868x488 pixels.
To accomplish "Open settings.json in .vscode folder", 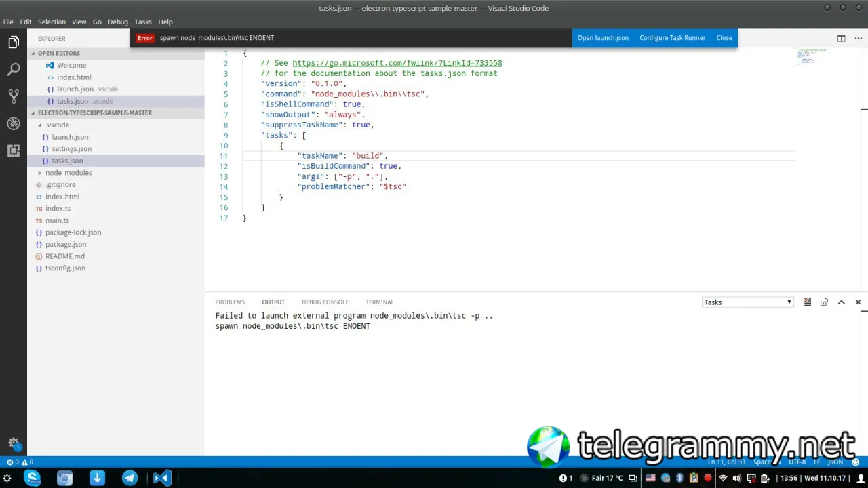I will (x=71, y=149).
